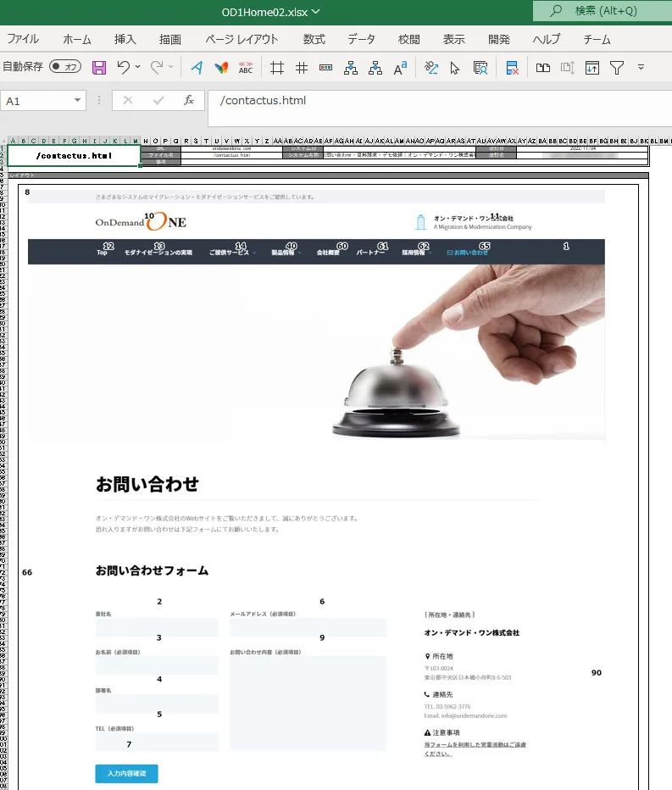Click the formula bar cancel X icon
The image size is (672, 790).
tap(128, 100)
